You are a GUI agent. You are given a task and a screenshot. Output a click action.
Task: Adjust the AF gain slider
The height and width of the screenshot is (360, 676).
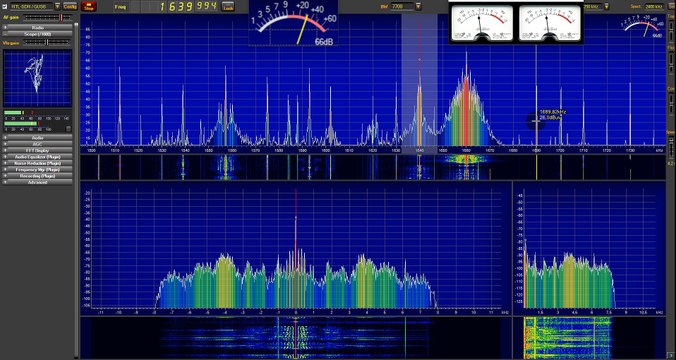click(x=47, y=17)
